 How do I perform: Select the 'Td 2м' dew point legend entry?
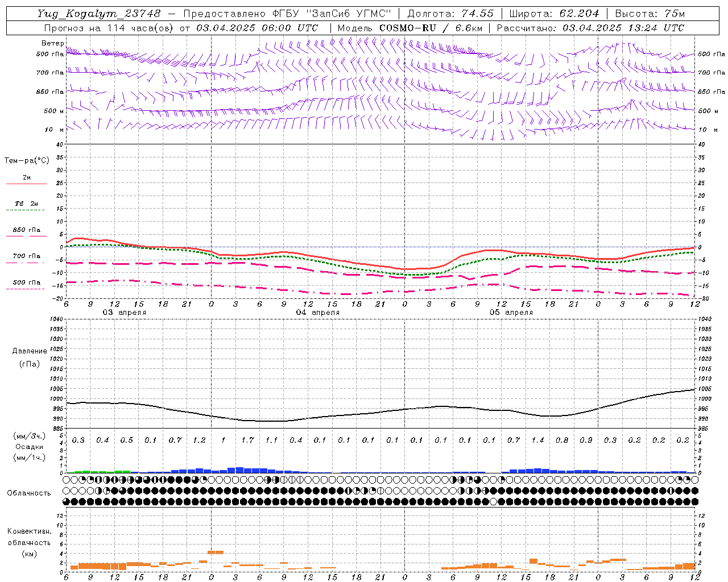[27, 203]
